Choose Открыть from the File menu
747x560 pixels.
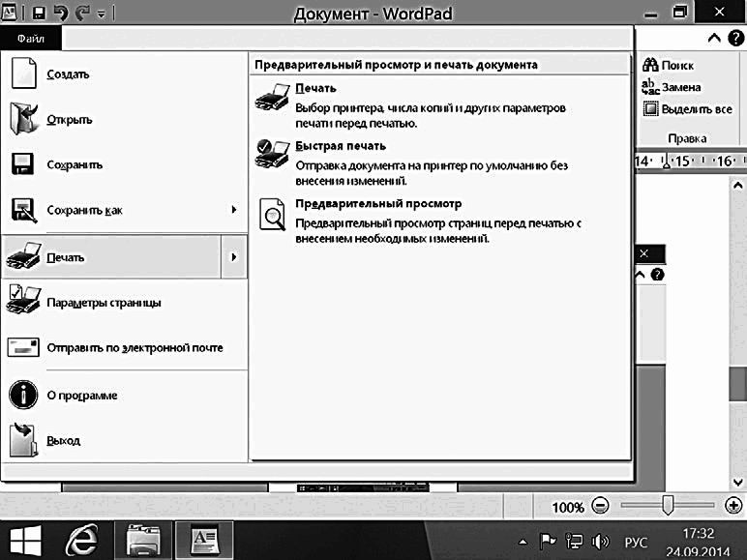tap(125, 119)
